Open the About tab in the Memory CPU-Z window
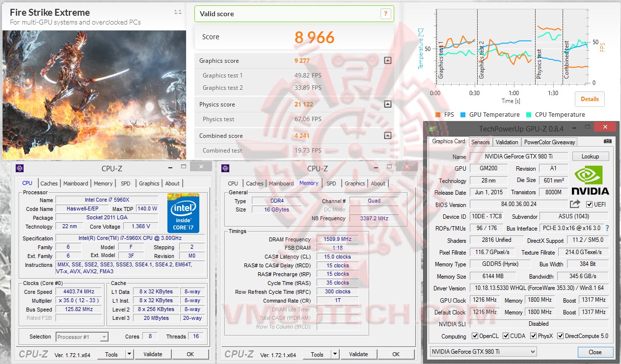This screenshot has height=364, width=621. point(378,183)
